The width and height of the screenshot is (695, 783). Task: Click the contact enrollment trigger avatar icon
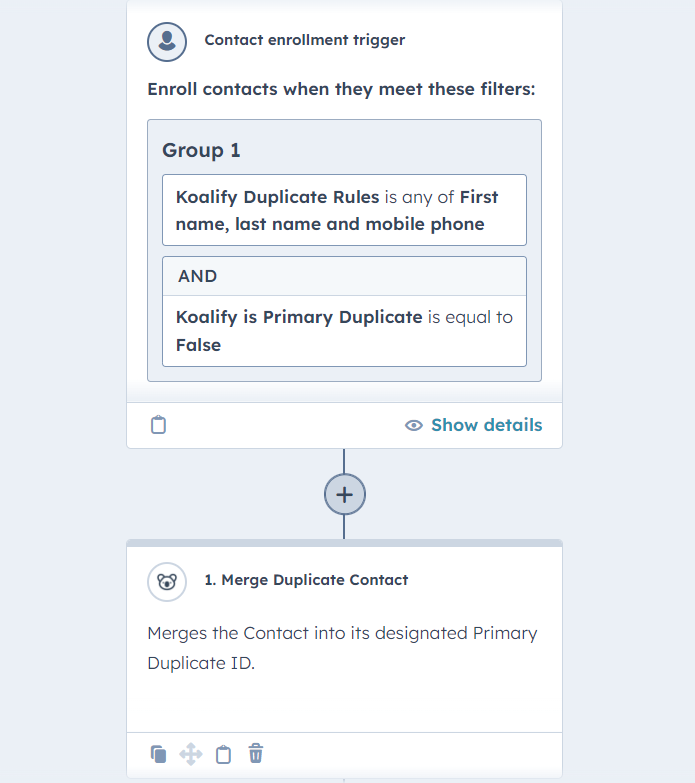point(167,41)
